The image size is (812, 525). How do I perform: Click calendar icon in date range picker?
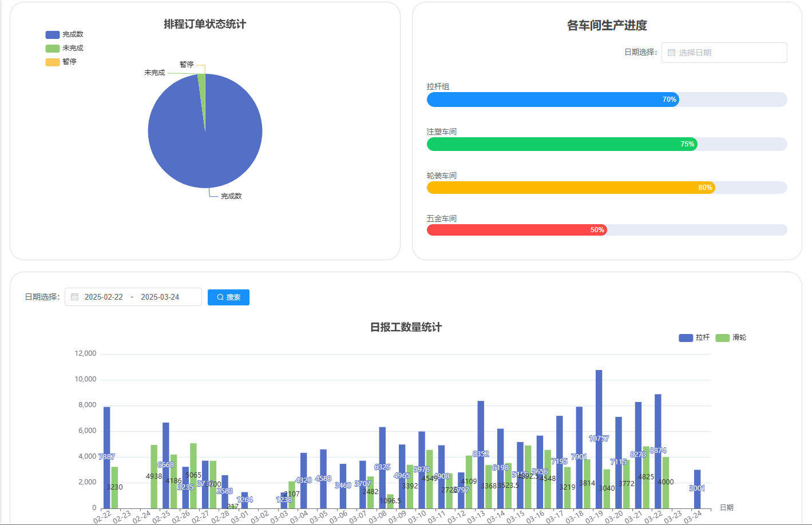coord(74,297)
